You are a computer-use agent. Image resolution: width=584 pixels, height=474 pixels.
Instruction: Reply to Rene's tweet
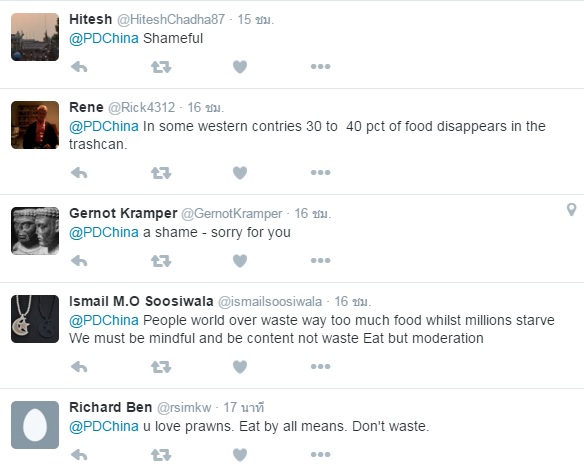point(79,173)
